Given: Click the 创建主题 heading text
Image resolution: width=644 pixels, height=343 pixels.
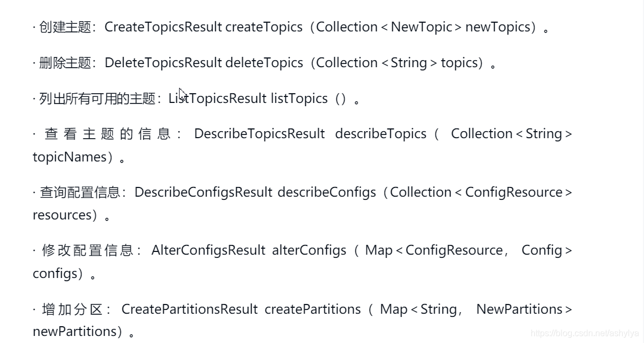Looking at the screenshot, I should pyautogui.click(x=65, y=27).
